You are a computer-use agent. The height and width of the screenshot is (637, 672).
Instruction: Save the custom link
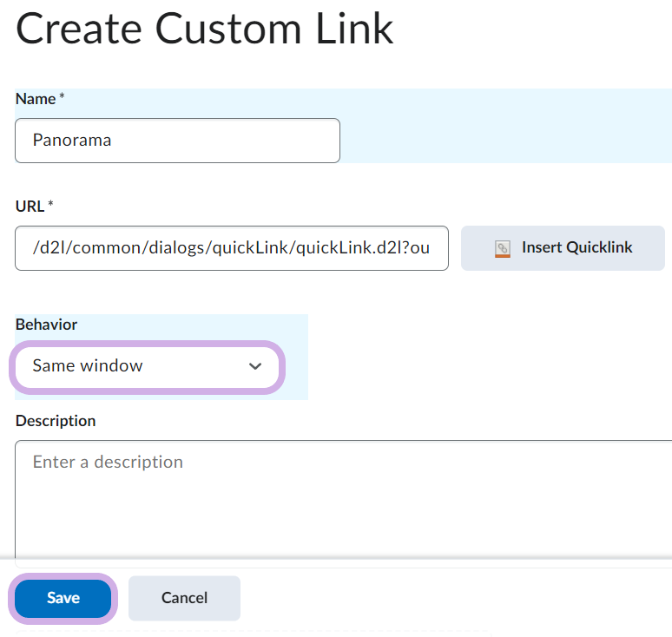[x=63, y=598]
